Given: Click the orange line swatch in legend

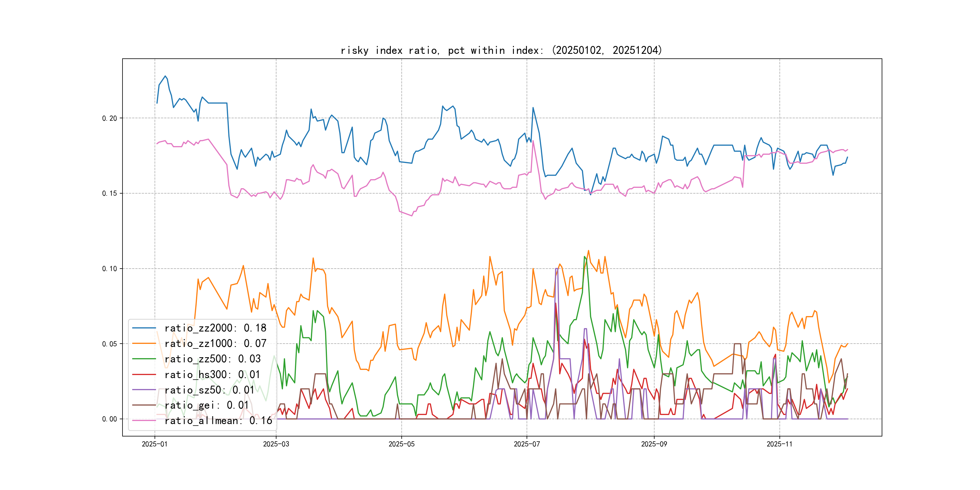Looking at the screenshot, I should click(x=144, y=344).
